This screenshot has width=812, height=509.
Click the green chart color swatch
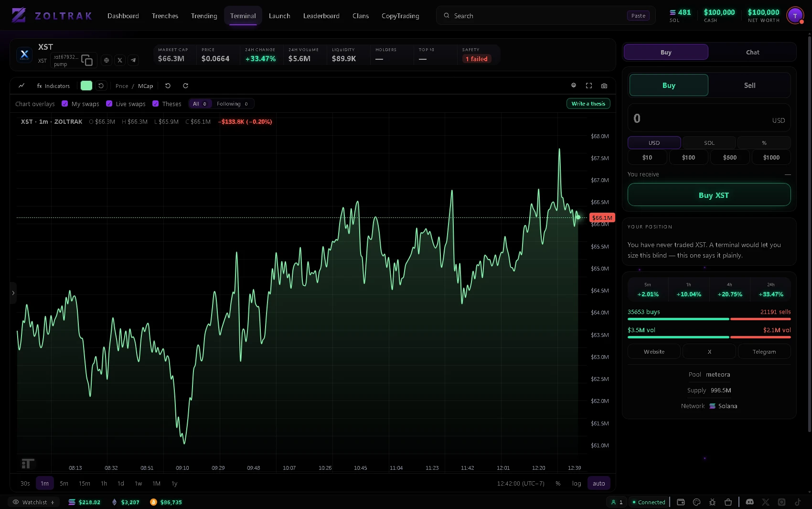(86, 86)
